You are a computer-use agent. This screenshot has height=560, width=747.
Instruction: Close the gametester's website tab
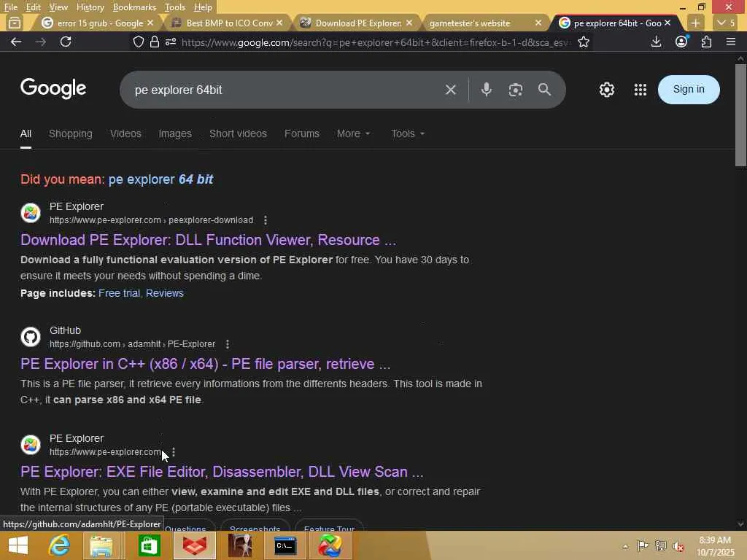tap(538, 23)
